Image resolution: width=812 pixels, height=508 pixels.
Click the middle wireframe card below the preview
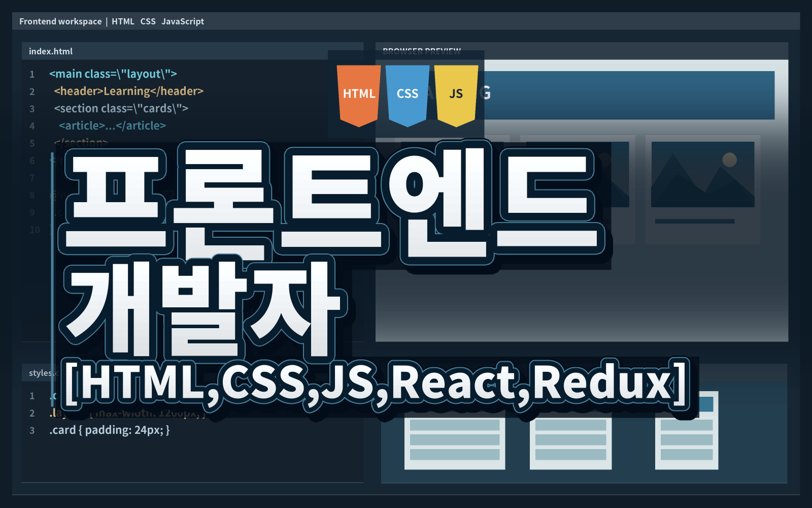coord(570,440)
